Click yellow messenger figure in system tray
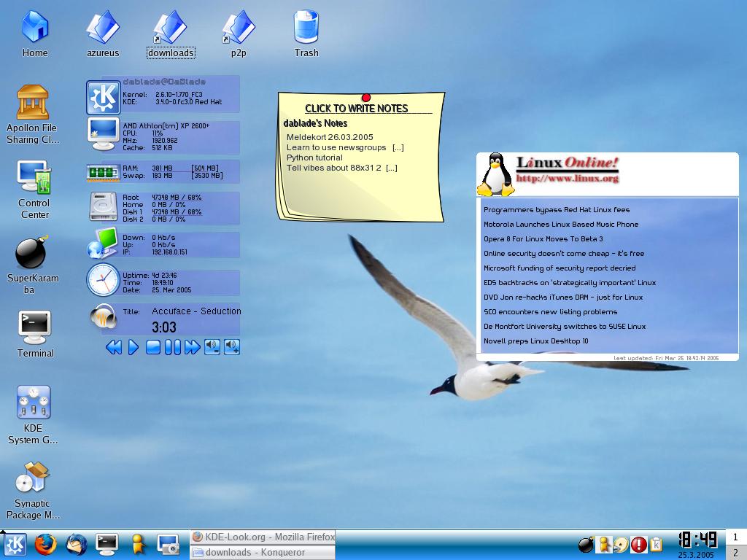747x560 pixels. (x=604, y=544)
